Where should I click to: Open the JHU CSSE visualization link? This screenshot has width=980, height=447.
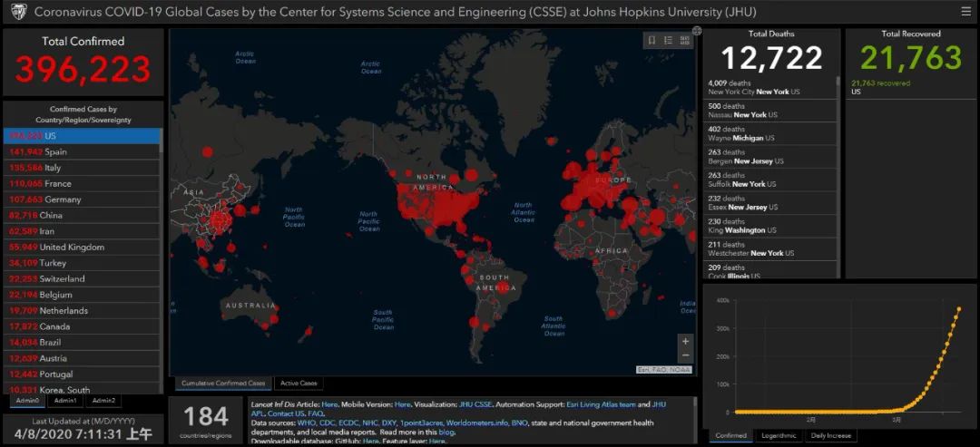pyautogui.click(x=475, y=404)
